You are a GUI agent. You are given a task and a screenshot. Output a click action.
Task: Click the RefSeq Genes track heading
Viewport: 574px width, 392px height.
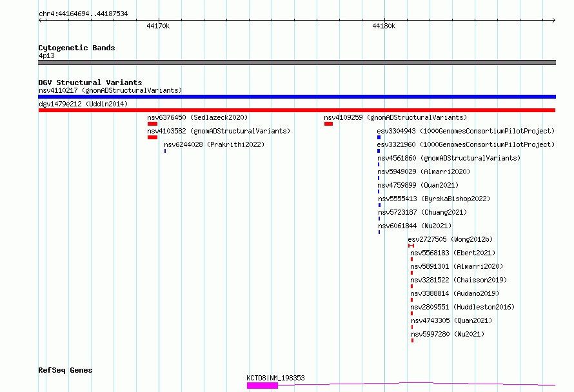(x=65, y=370)
